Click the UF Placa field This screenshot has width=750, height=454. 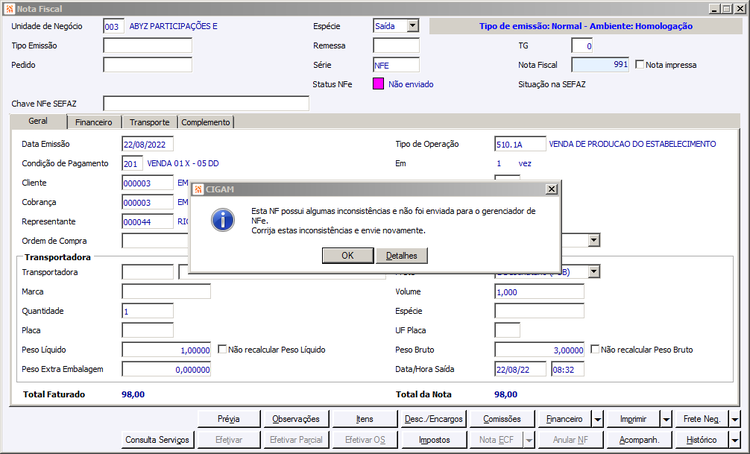[507, 330]
